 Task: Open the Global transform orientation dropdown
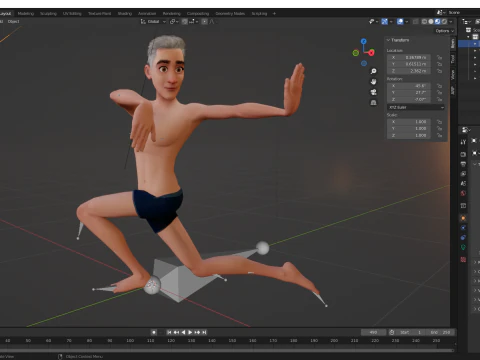coord(153,21)
